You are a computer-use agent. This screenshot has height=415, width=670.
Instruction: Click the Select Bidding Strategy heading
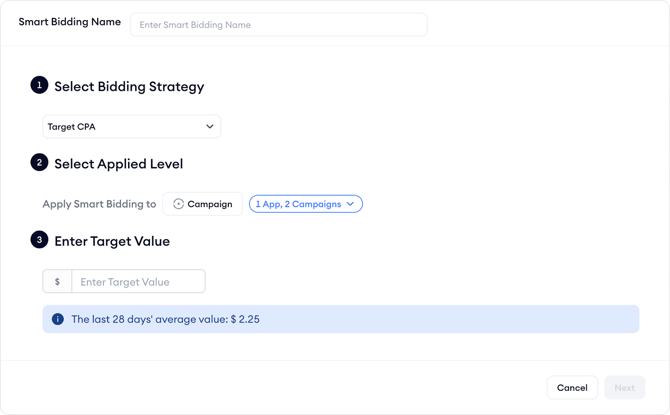[x=129, y=86]
